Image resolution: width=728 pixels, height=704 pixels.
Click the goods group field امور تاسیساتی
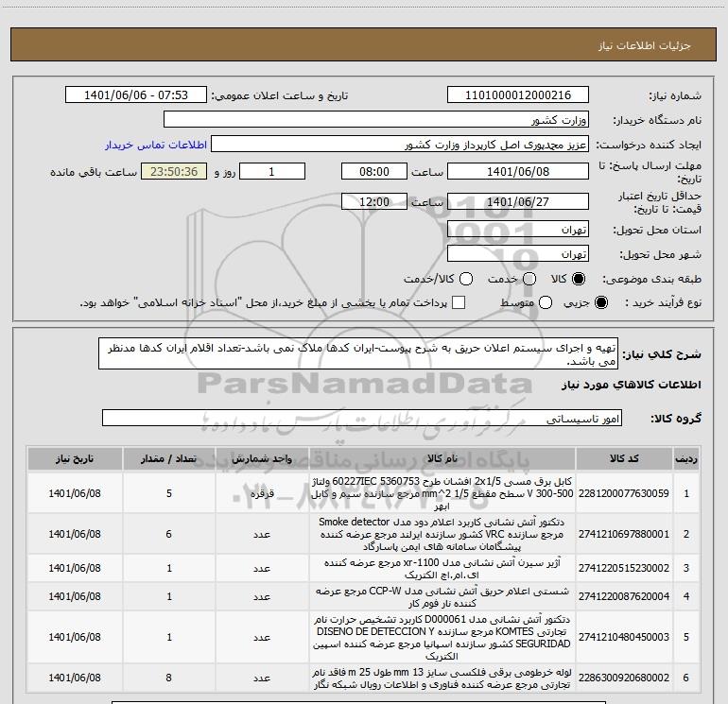pyautogui.click(x=362, y=418)
